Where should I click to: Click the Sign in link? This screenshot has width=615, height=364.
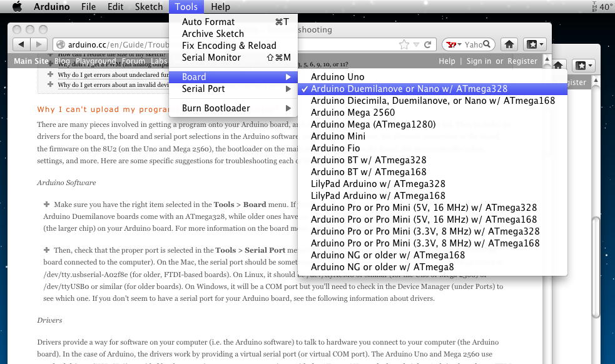pos(479,61)
